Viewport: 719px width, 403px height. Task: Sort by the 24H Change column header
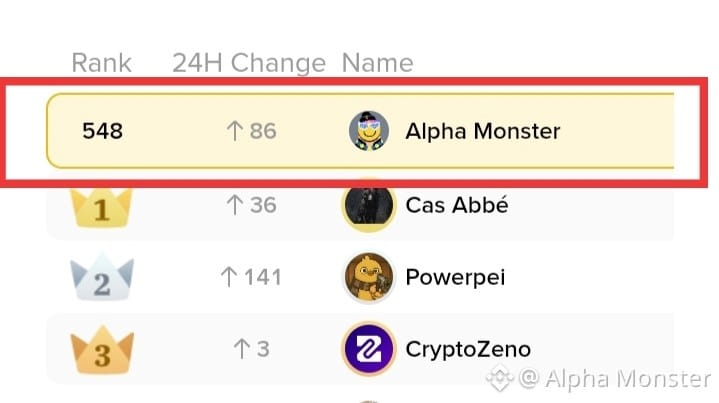click(x=249, y=63)
